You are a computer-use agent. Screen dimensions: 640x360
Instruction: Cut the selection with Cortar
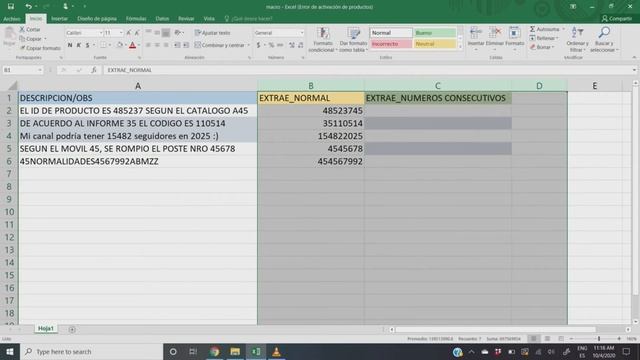(x=30, y=29)
